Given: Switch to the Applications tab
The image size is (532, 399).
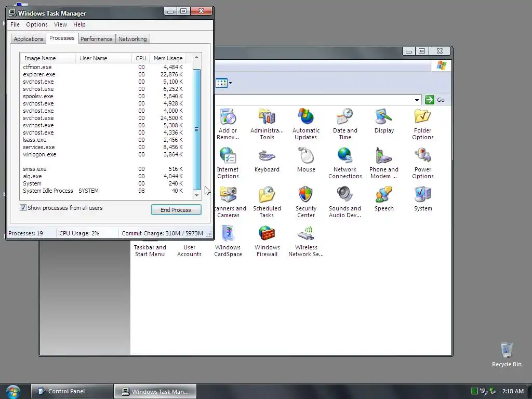Looking at the screenshot, I should [x=29, y=39].
